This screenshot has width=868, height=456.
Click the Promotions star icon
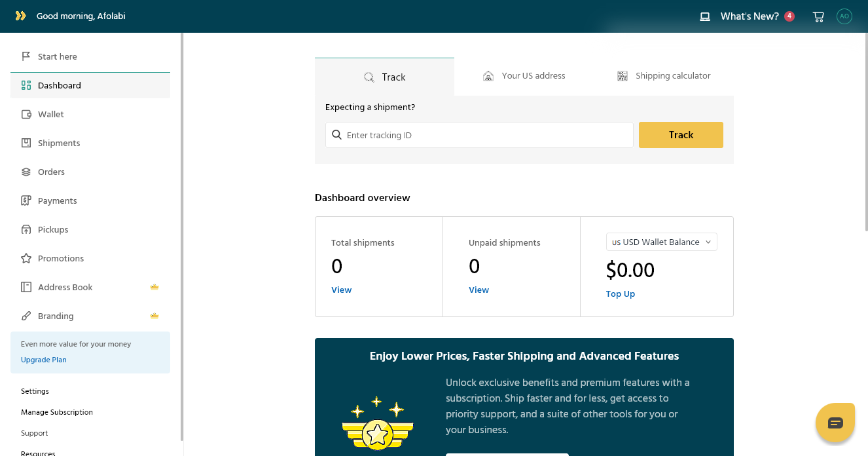pyautogui.click(x=26, y=258)
